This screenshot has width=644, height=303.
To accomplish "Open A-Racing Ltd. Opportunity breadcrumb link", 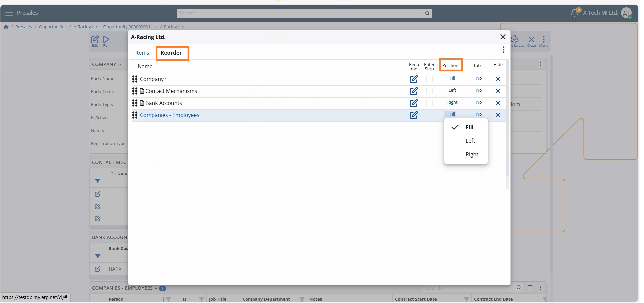I will click(x=113, y=27).
